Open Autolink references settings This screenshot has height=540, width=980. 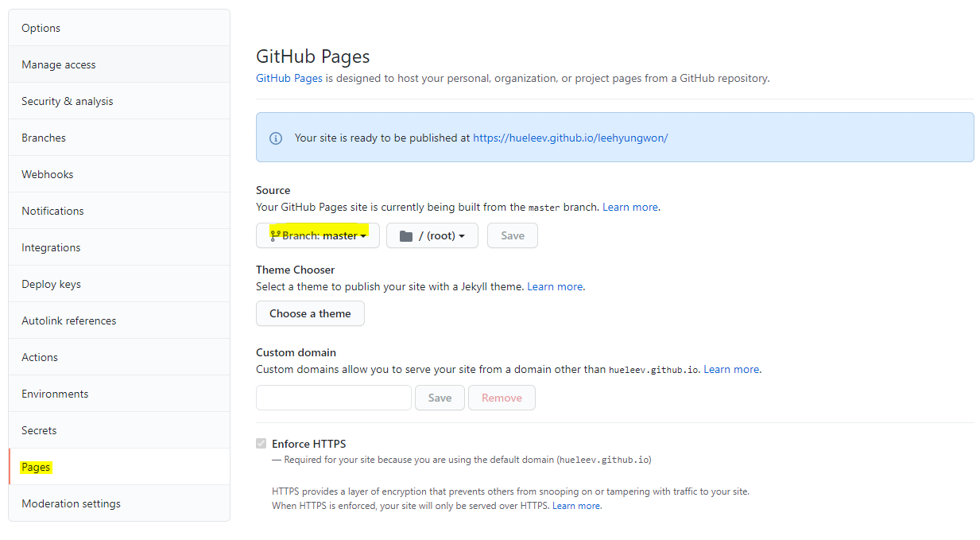click(119, 321)
